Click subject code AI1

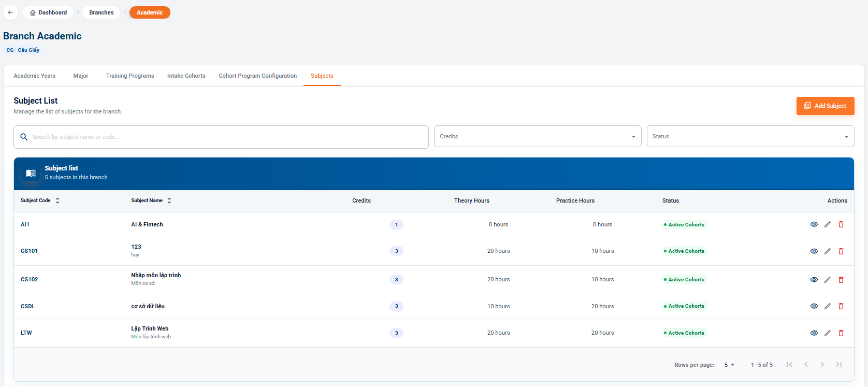point(25,225)
